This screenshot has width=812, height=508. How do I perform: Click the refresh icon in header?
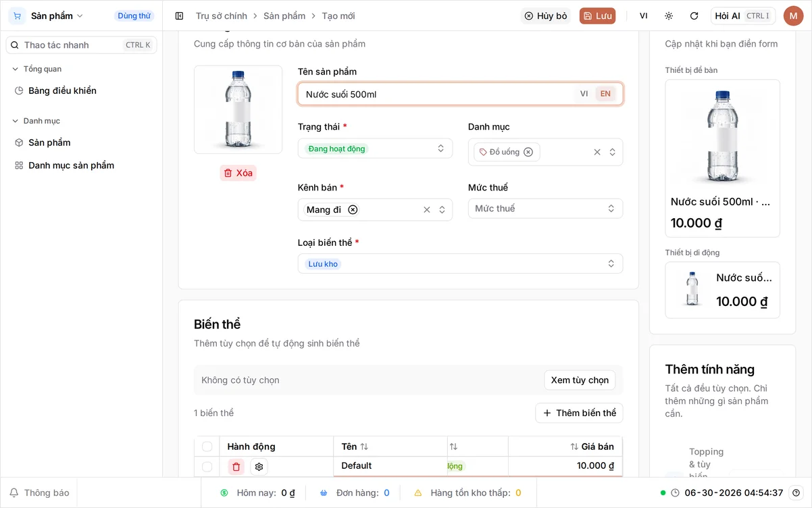694,16
